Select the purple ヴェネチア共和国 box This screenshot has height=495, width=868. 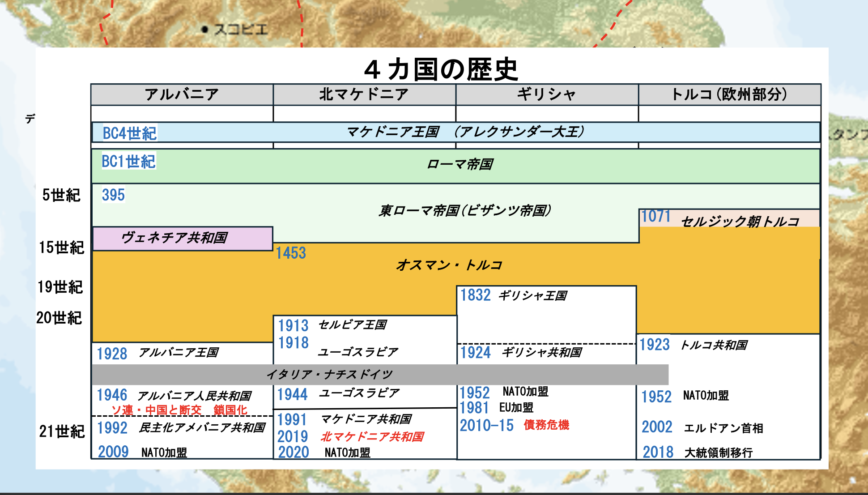[x=182, y=238]
